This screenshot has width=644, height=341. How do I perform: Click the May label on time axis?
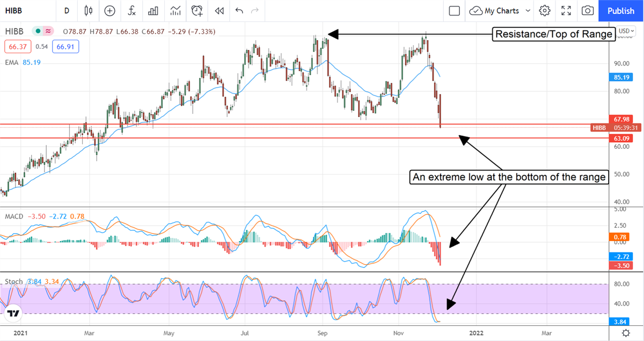click(x=169, y=333)
